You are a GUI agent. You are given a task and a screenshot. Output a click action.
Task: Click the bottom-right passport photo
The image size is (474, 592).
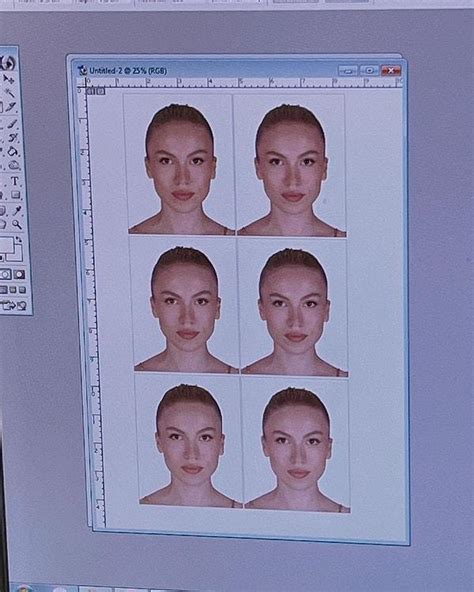[x=297, y=444]
